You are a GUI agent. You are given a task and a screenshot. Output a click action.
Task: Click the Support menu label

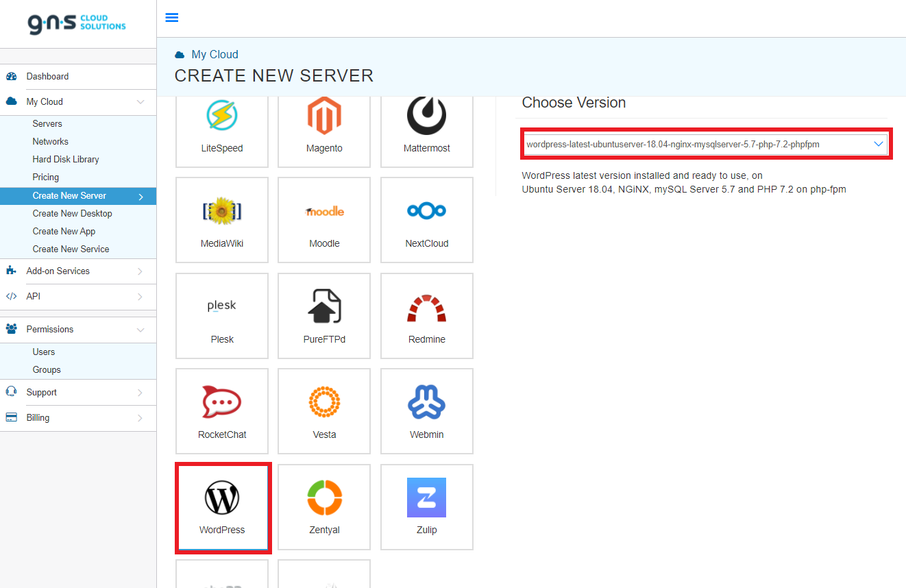[x=42, y=392]
